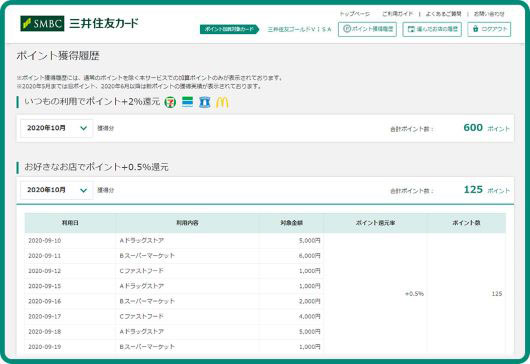Click Bスーパーマーケット in the 2020-09-16 row

click(x=147, y=301)
